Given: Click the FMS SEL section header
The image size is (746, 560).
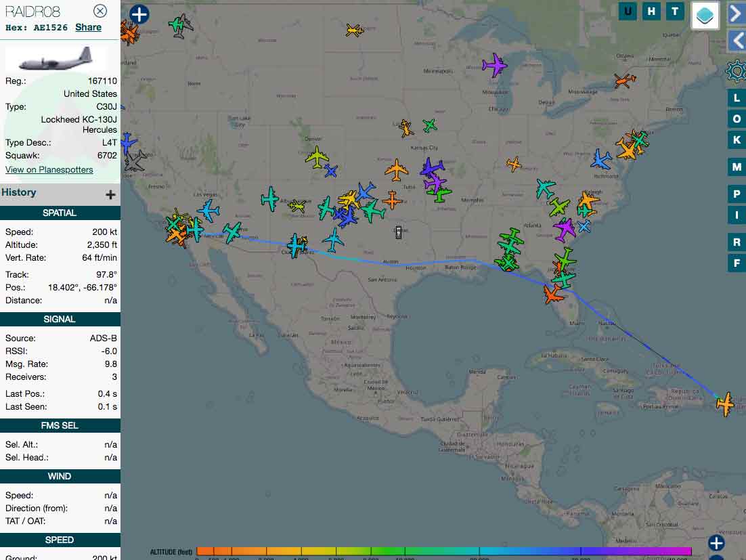Looking at the screenshot, I should click(x=60, y=425).
